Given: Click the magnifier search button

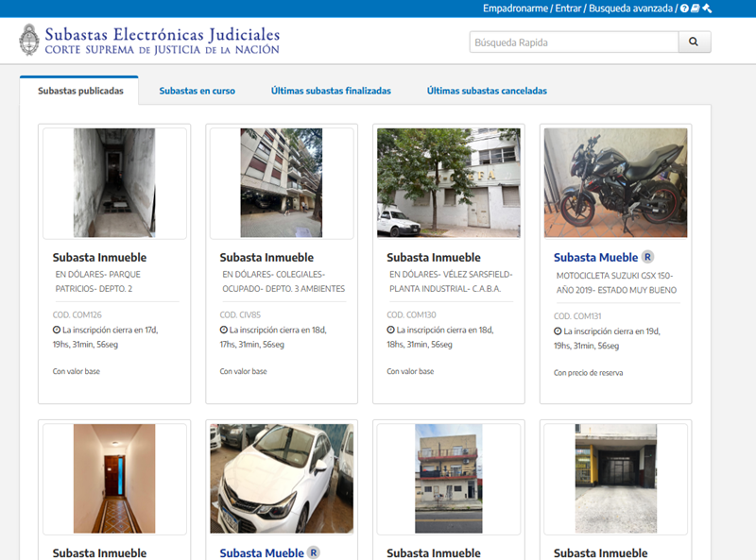Looking at the screenshot, I should pos(694,42).
